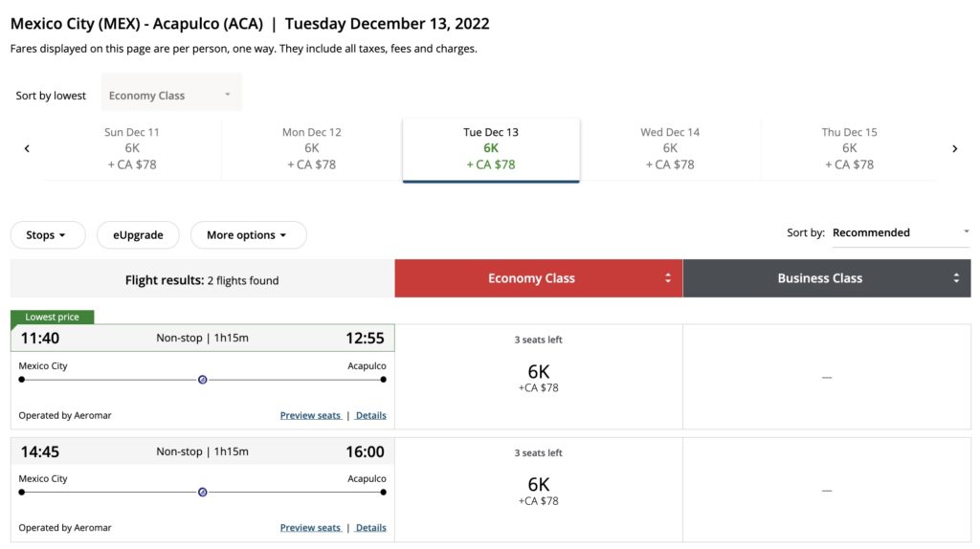The height and width of the screenshot is (549, 980).
Task: Click the Economy Class column sort arrows
Action: coord(668,278)
